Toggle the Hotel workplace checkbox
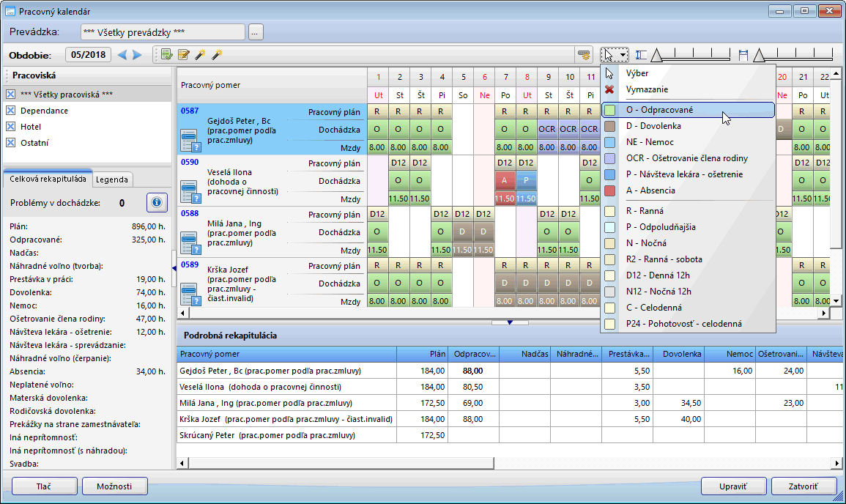The width and height of the screenshot is (846, 504). point(10,127)
